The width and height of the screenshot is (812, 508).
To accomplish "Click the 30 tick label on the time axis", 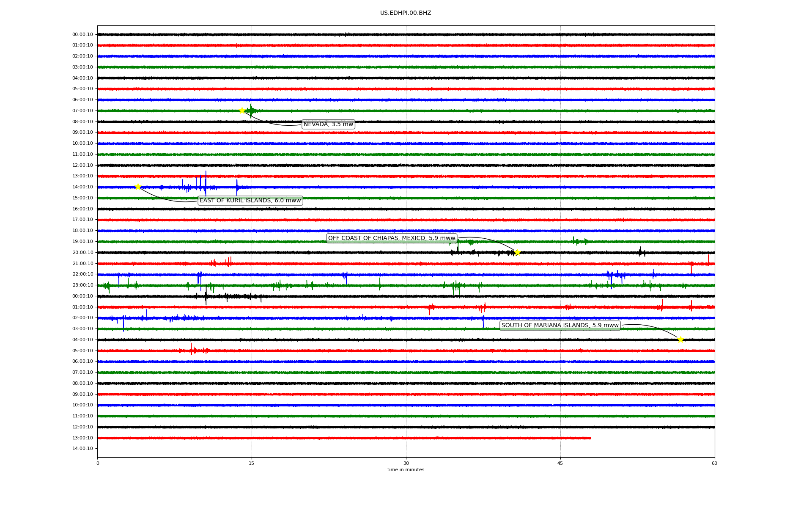I will click(406, 463).
